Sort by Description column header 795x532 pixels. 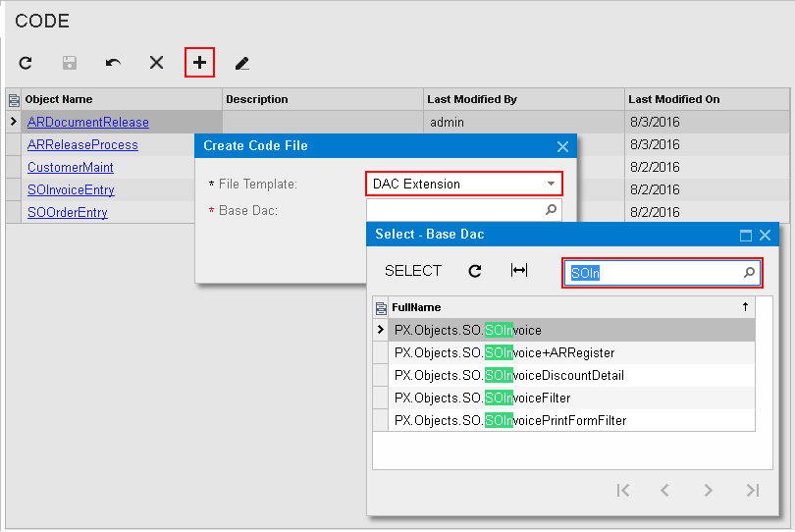(323, 99)
